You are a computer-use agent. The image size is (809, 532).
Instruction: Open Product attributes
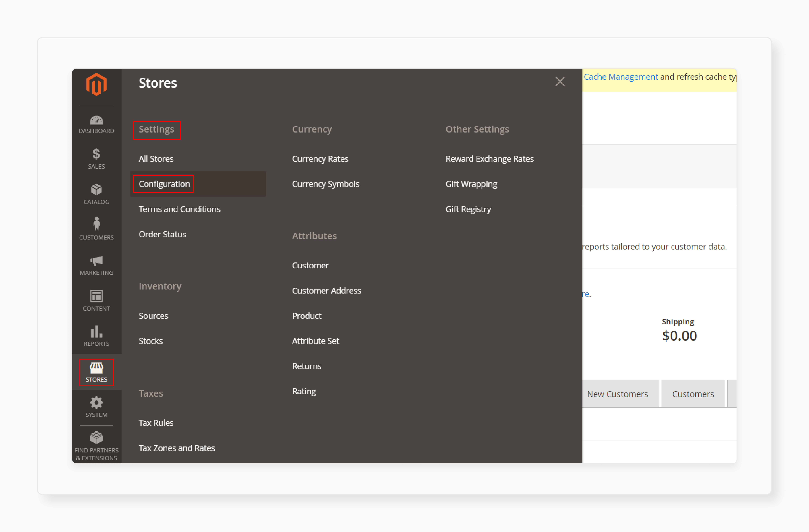307,316
